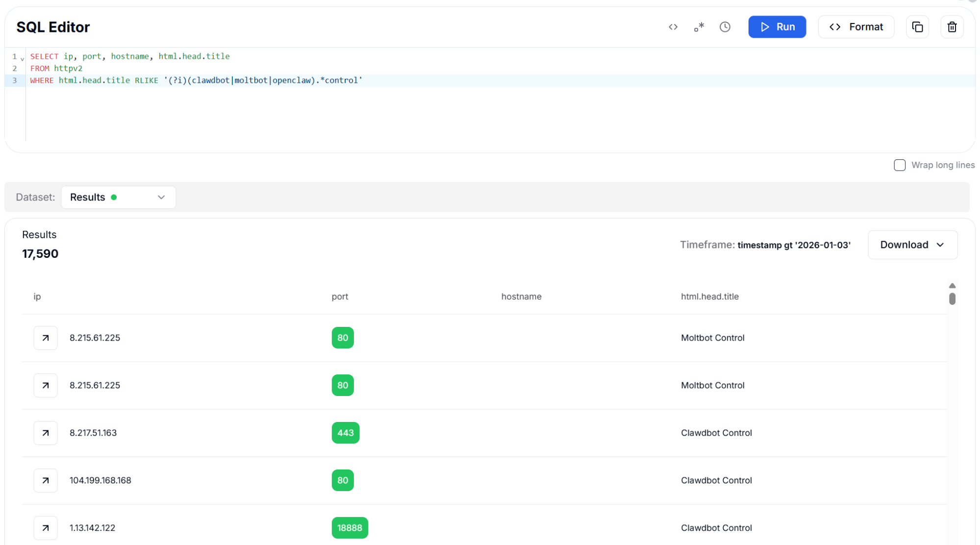Viewport: 980px width, 545px height.
Task: Open details for IP 104.199.168.168
Action: [45, 480]
